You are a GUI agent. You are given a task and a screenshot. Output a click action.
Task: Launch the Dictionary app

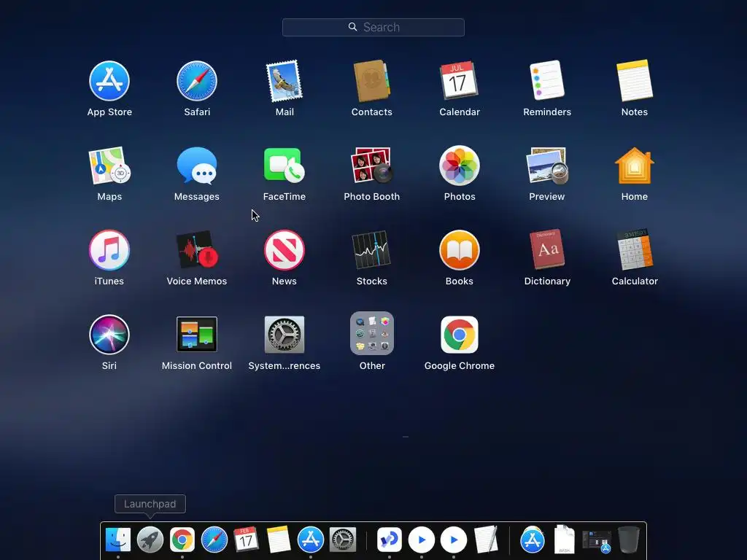point(547,249)
